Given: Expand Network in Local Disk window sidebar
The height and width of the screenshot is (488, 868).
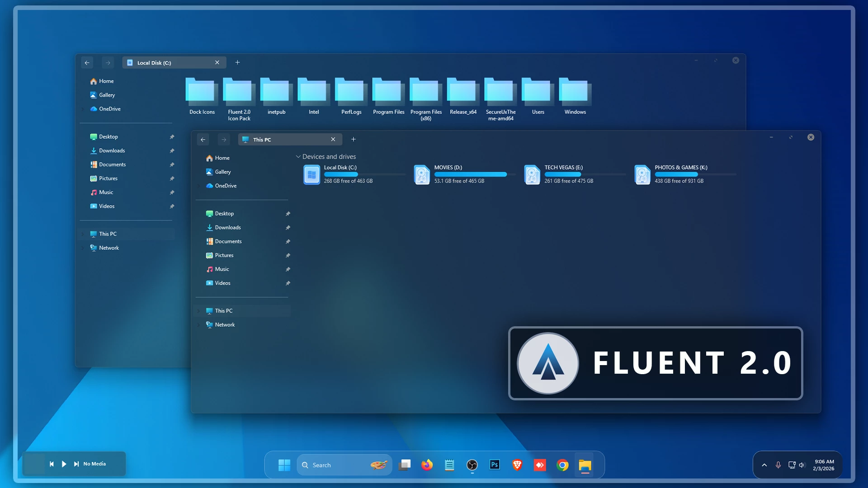Looking at the screenshot, I should (x=83, y=248).
